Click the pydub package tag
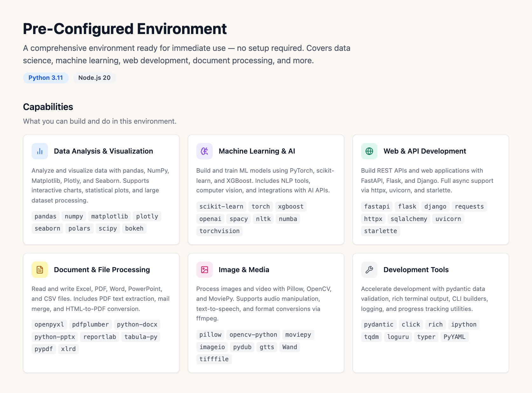 [242, 347]
